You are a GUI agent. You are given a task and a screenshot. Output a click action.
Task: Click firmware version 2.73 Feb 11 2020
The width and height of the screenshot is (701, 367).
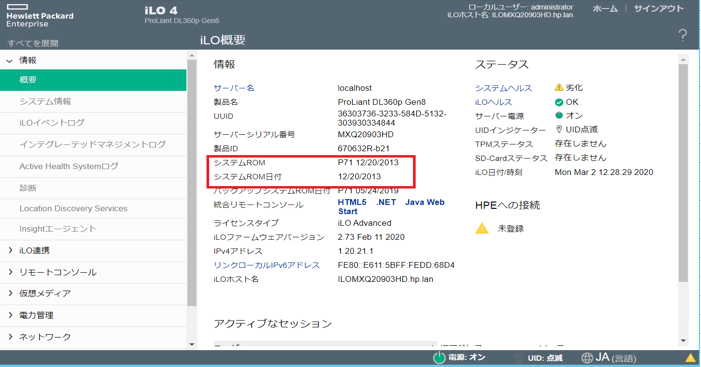tap(371, 237)
